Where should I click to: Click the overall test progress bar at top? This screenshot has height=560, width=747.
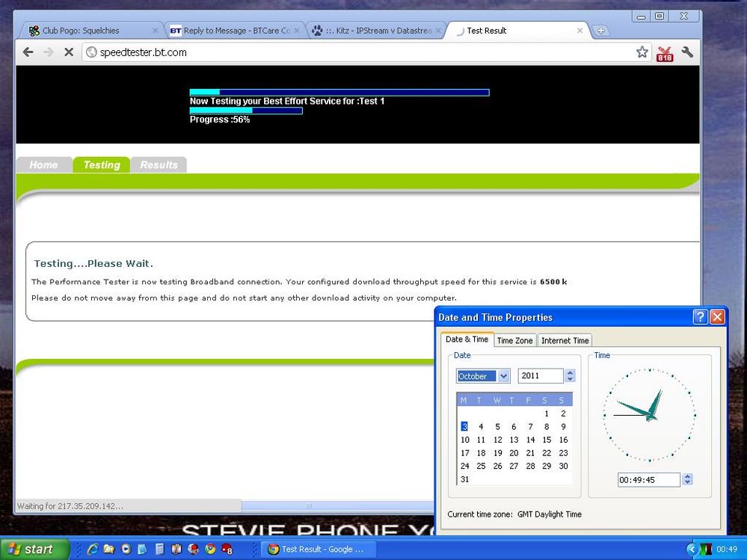(339, 93)
